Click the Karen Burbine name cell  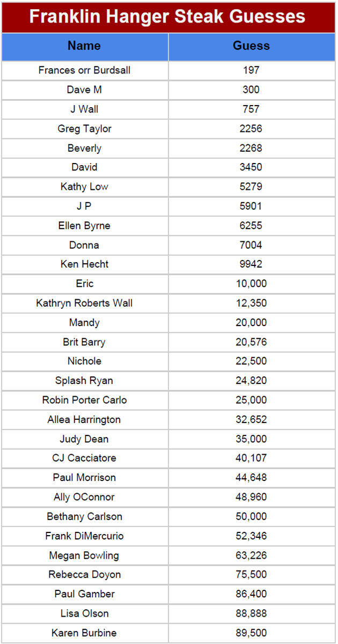[84, 633]
